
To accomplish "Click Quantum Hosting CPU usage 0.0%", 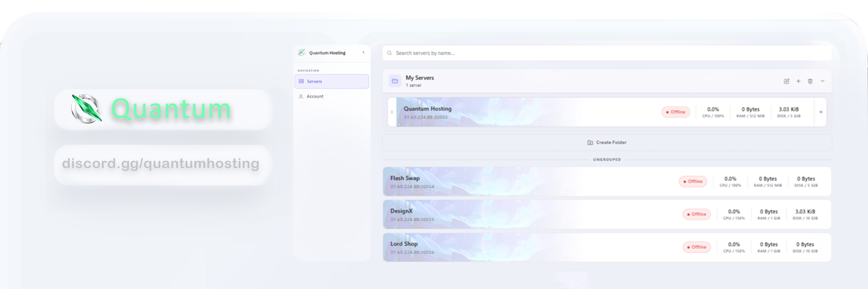I will [713, 110].
